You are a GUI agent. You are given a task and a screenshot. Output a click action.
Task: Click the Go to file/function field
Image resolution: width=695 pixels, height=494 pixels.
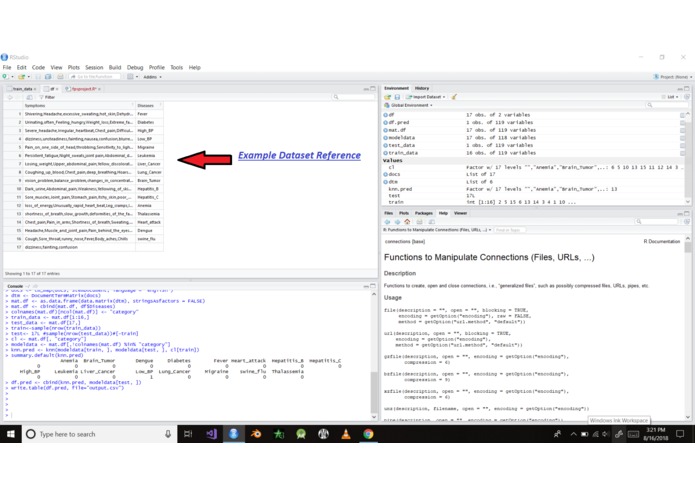coord(95,77)
